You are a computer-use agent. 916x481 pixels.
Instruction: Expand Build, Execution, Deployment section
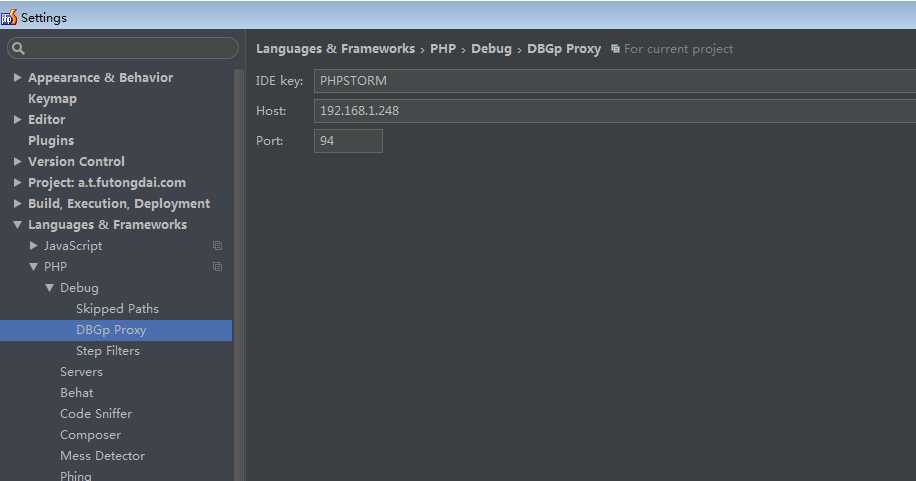coord(18,203)
